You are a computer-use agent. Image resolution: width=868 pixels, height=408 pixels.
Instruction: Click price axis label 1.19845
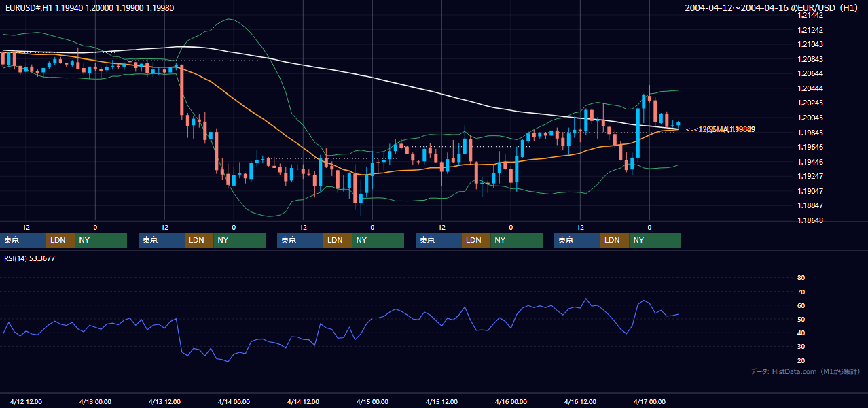point(811,133)
